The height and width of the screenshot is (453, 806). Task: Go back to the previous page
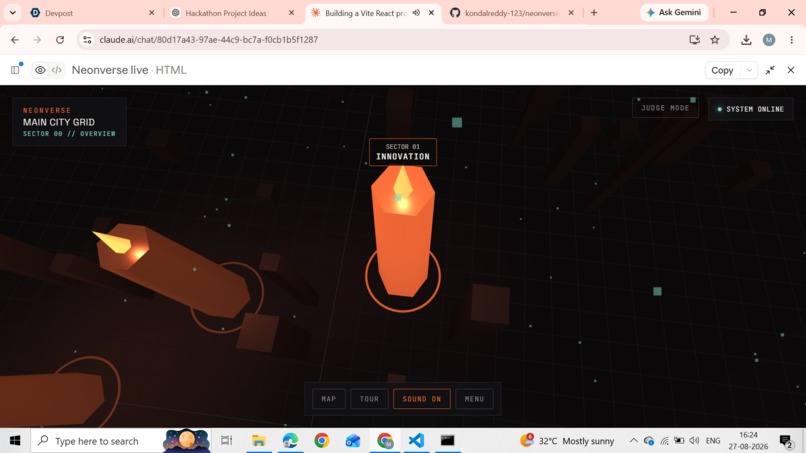14,40
